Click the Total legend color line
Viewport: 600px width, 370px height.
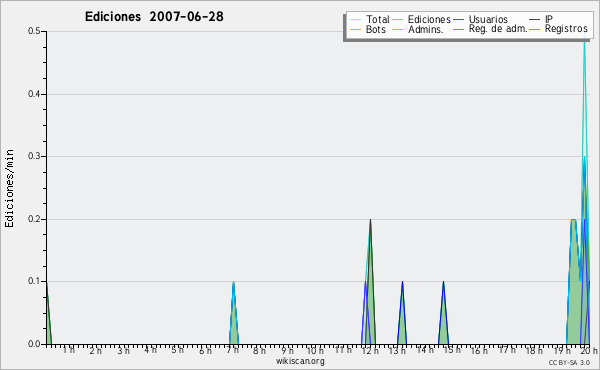click(x=355, y=20)
